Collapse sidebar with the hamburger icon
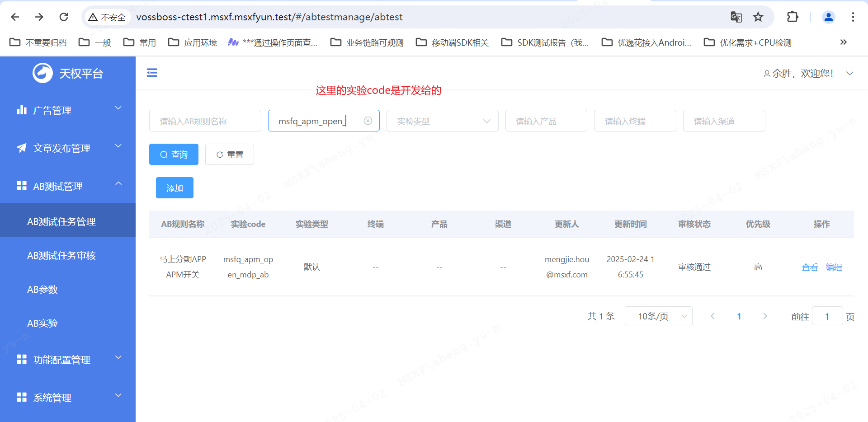 tap(152, 73)
